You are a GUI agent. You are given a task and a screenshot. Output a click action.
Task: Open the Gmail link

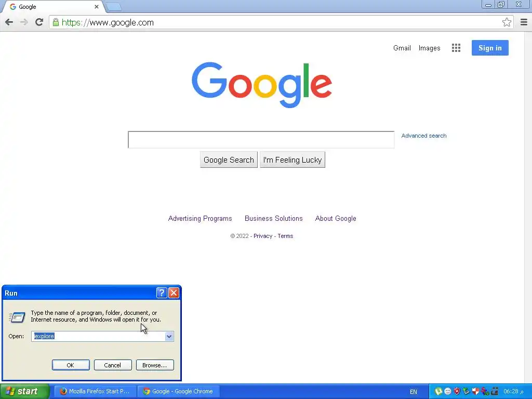(x=402, y=48)
